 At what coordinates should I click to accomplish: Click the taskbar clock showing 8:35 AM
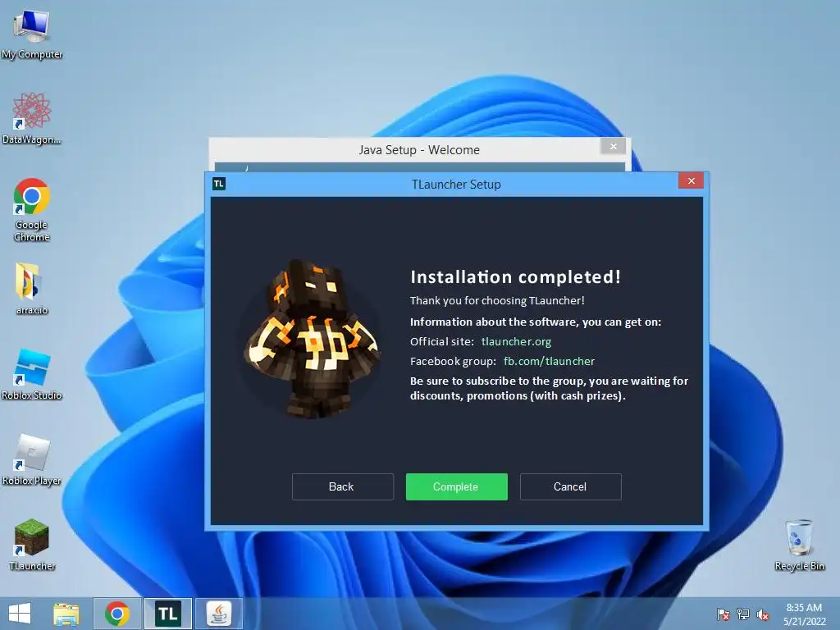[804, 614]
